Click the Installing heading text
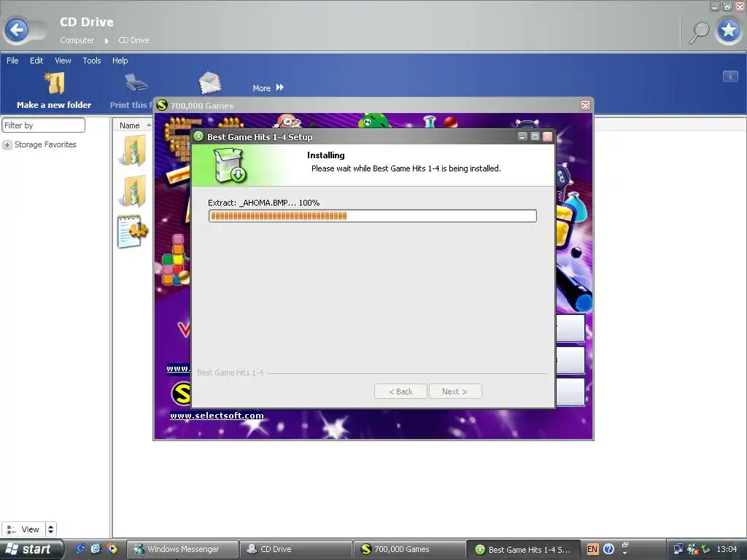The image size is (747, 560). point(326,155)
